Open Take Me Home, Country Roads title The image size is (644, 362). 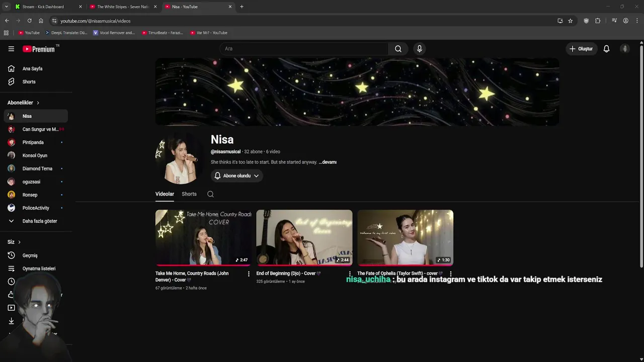pos(192,277)
